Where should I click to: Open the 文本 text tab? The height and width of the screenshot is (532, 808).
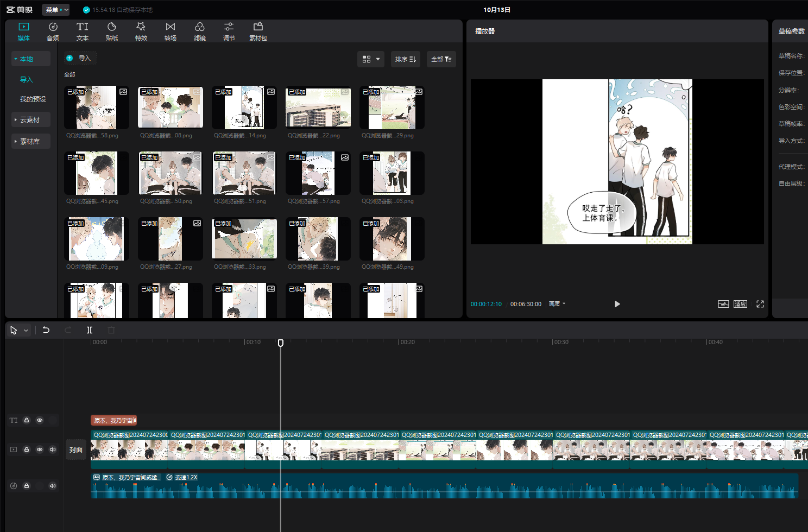click(83, 31)
